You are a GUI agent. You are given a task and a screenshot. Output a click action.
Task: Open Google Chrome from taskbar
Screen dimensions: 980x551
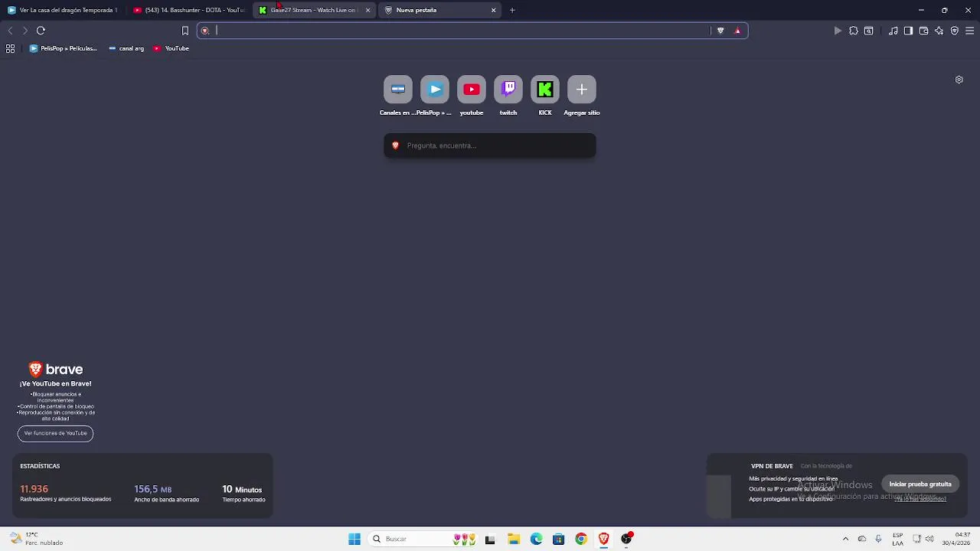click(581, 539)
